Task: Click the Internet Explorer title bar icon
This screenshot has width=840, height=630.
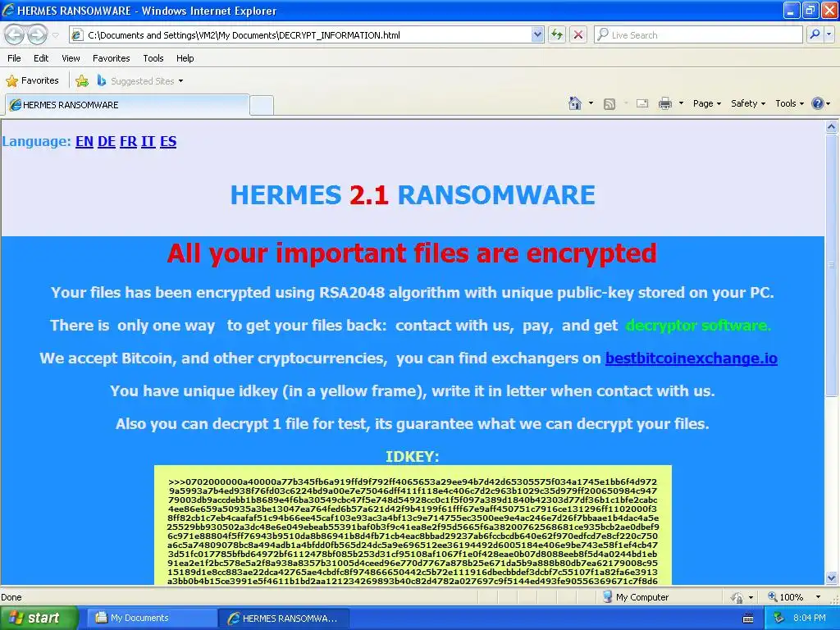Action: [8, 10]
